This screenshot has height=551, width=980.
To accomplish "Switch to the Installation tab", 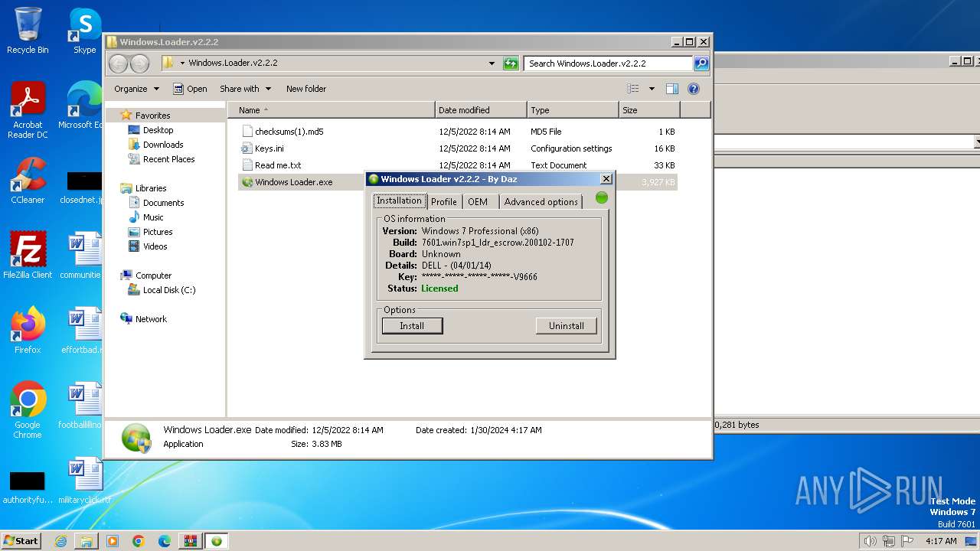I will pos(399,201).
